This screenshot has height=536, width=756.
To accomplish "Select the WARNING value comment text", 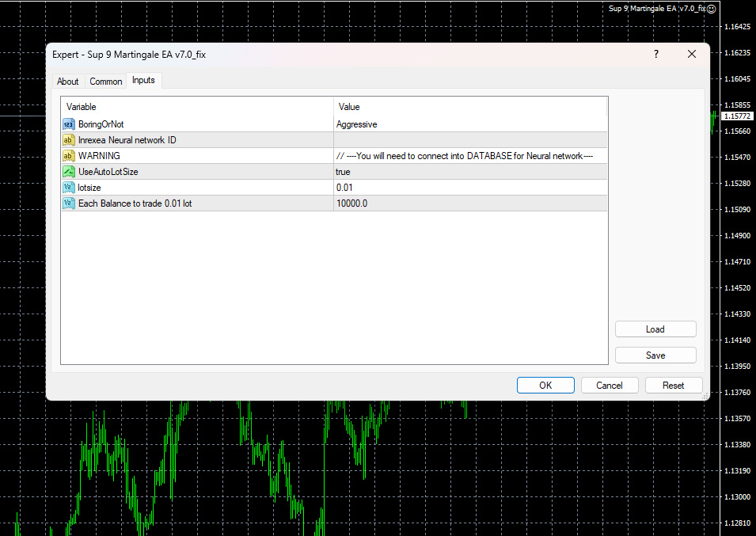I will tap(465, 156).
